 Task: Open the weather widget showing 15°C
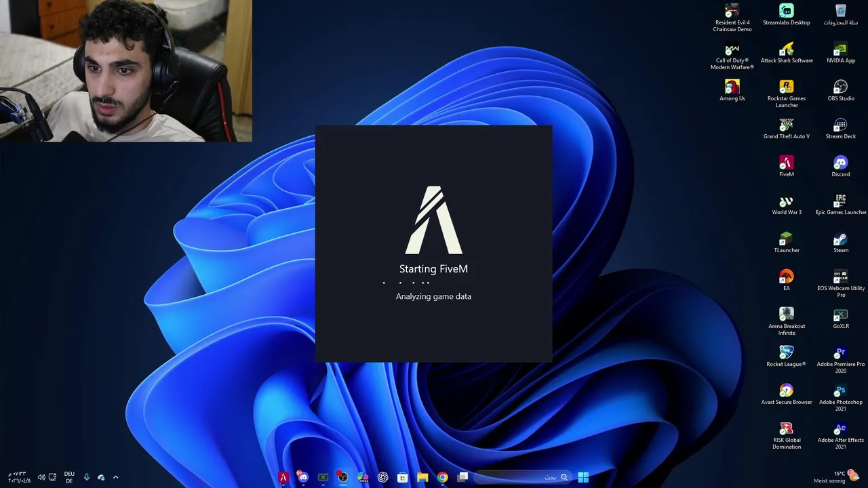(x=838, y=476)
